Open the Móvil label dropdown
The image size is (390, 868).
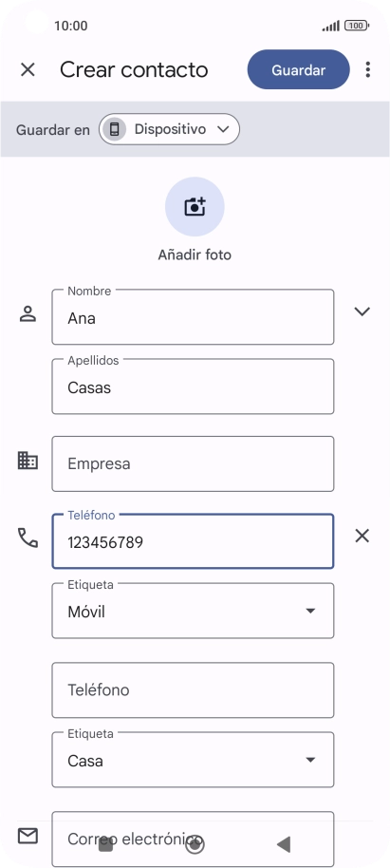[193, 611]
